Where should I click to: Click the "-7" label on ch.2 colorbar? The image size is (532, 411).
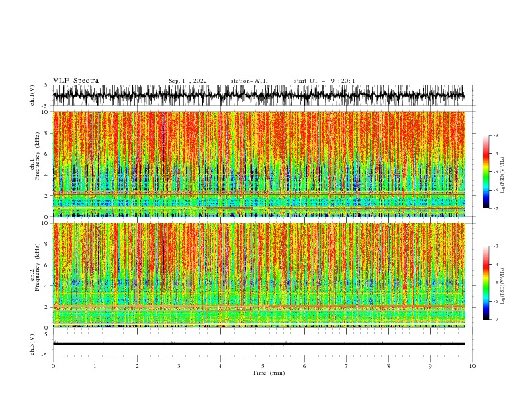pyautogui.click(x=496, y=320)
